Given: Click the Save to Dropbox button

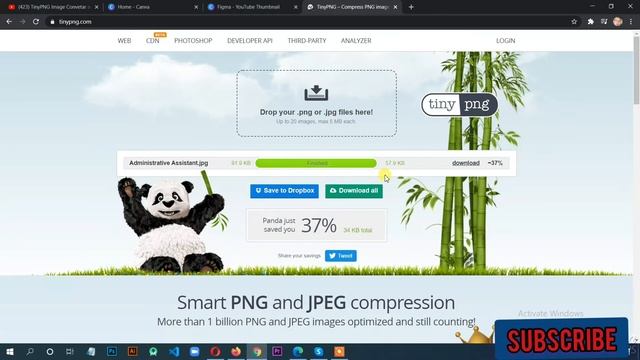Looking at the screenshot, I should point(284,191).
